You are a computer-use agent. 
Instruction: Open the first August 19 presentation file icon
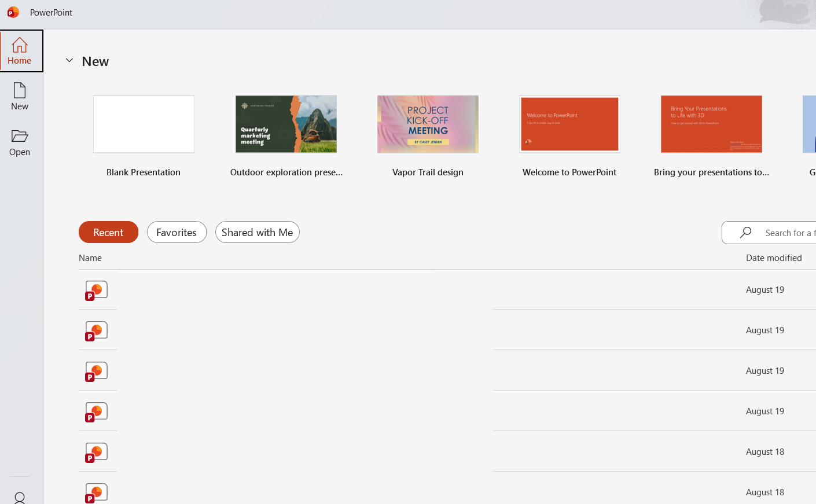click(96, 290)
